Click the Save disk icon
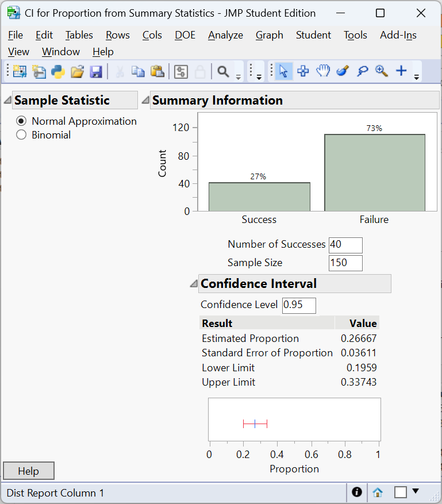Screen dimensions: 442x504 click(96, 71)
